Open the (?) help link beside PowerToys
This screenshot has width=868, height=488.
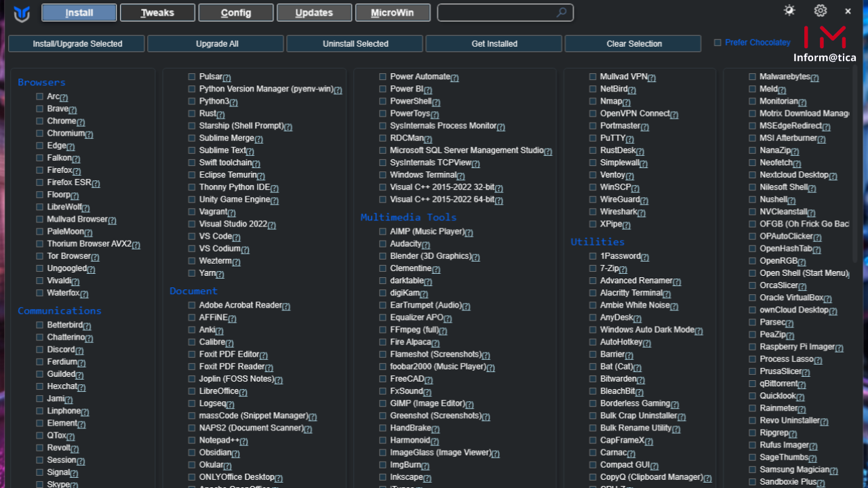tap(435, 115)
